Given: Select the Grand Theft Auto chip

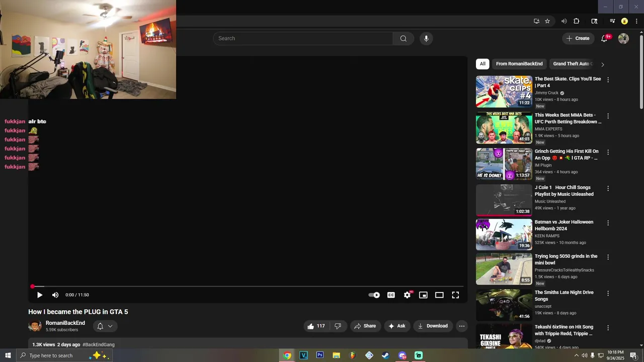Looking at the screenshot, I should coord(572,64).
